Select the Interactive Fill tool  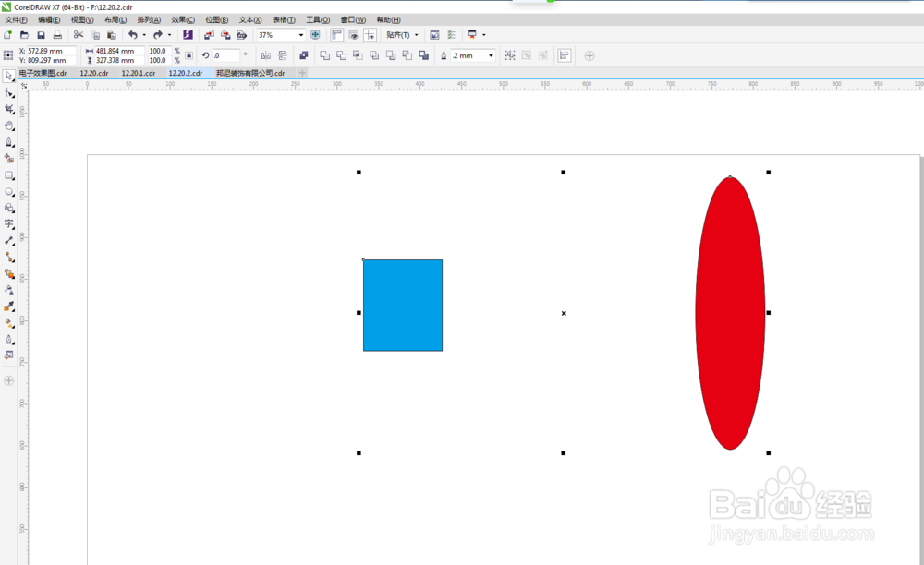pos(9,323)
